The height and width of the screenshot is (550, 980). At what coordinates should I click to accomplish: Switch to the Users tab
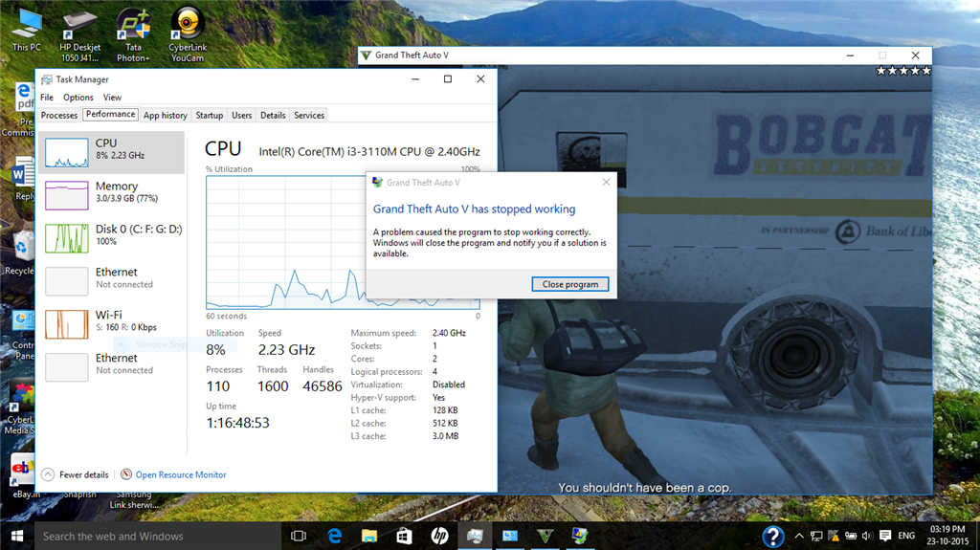click(x=242, y=115)
